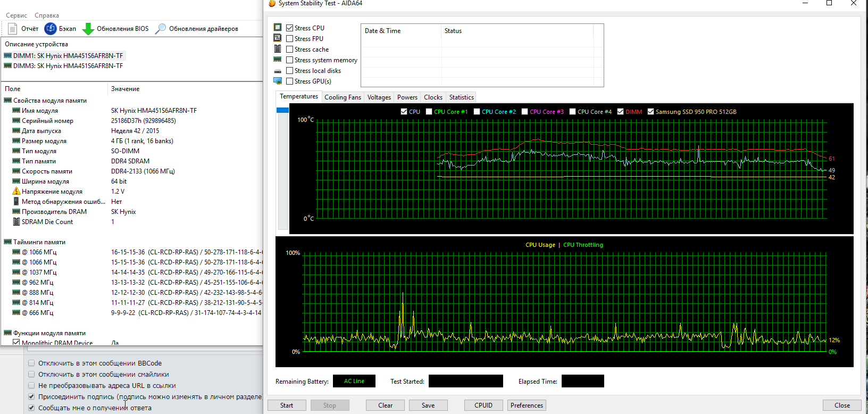Click the blue temperature graph scale slider

point(282,110)
